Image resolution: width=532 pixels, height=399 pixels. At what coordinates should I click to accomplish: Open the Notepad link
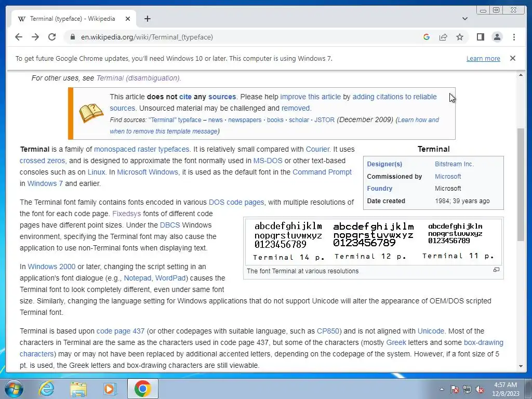point(137,278)
